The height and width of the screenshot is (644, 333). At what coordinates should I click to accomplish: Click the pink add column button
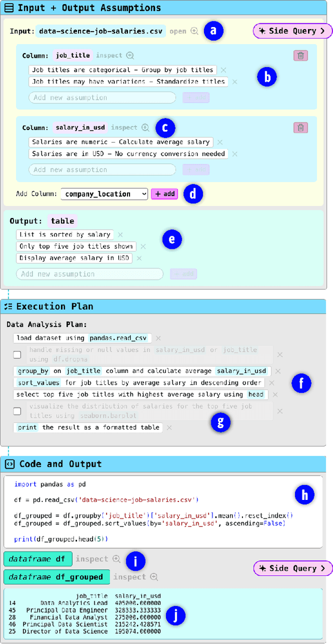click(164, 194)
